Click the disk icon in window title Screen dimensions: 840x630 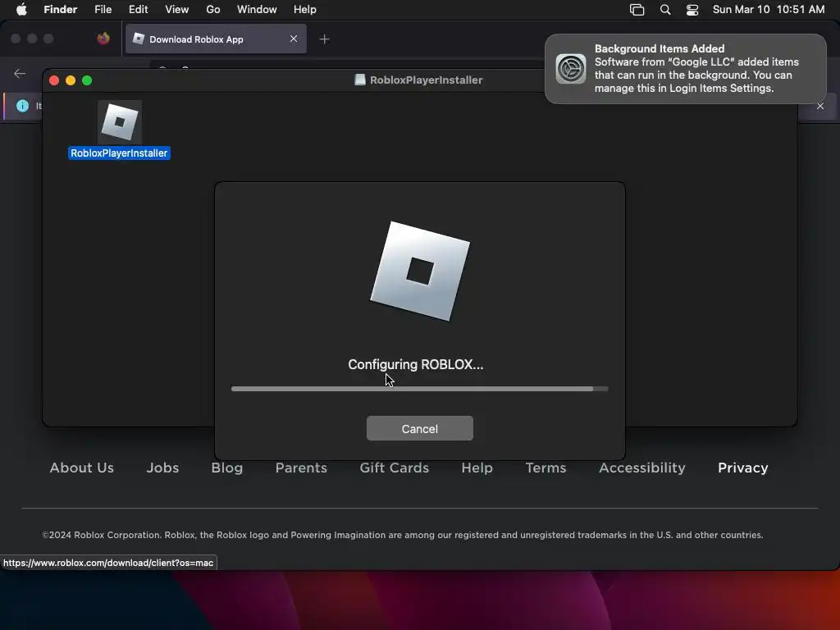[x=360, y=80]
